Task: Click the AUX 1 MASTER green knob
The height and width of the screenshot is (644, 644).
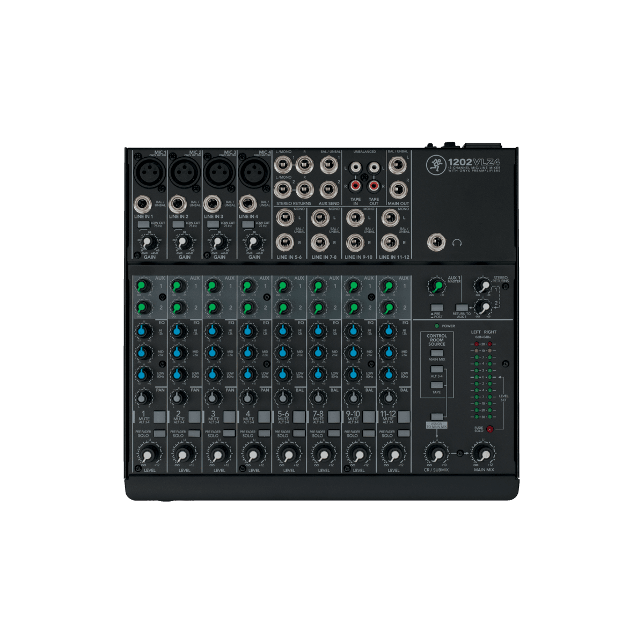Action: [436, 285]
